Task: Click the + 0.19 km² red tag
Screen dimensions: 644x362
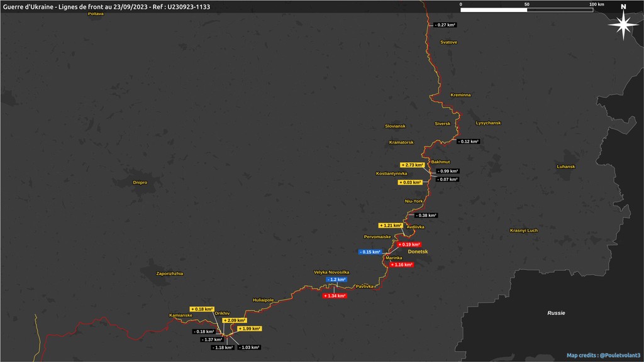Action: pos(409,244)
